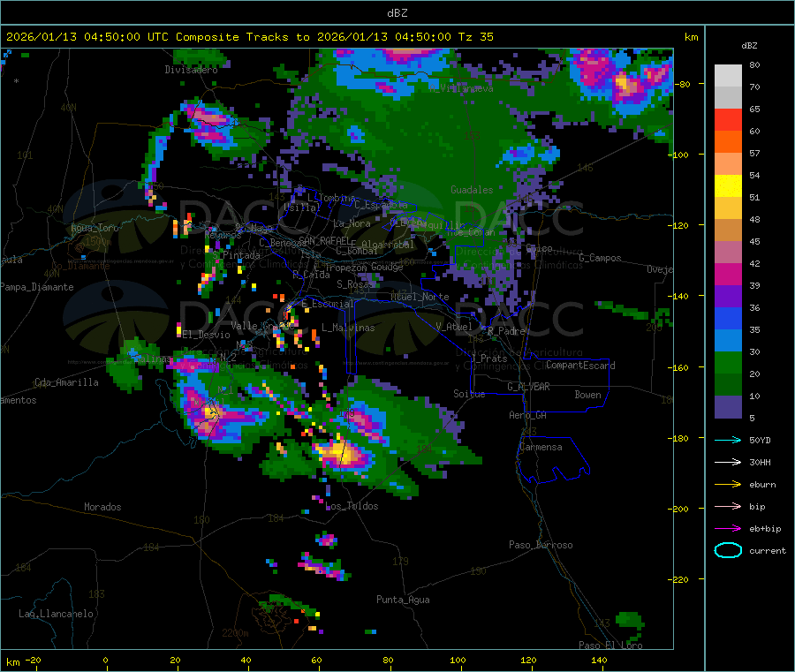Click the Agua_Toro map label
Image resolution: width=795 pixels, height=672 pixels.
point(95,228)
